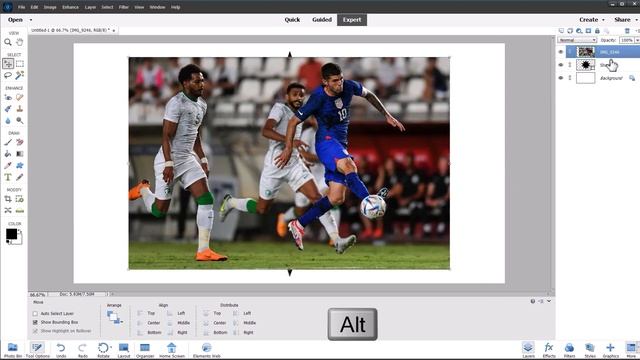Select the Content-Aware Move tool
The image size is (640, 360).
[8, 211]
